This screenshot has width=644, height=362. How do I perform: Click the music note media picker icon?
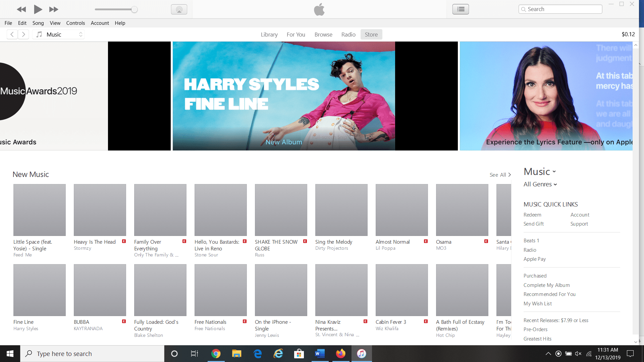(x=39, y=34)
